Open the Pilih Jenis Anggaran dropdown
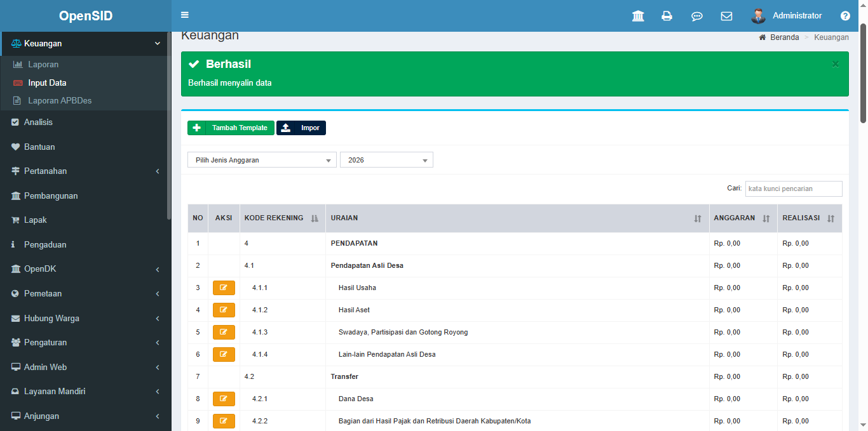 262,160
